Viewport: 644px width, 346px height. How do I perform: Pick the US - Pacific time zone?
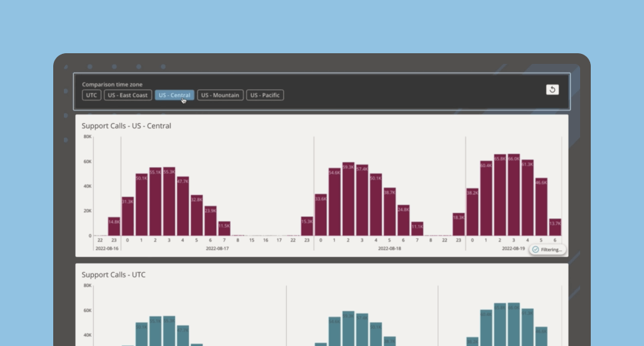(265, 95)
